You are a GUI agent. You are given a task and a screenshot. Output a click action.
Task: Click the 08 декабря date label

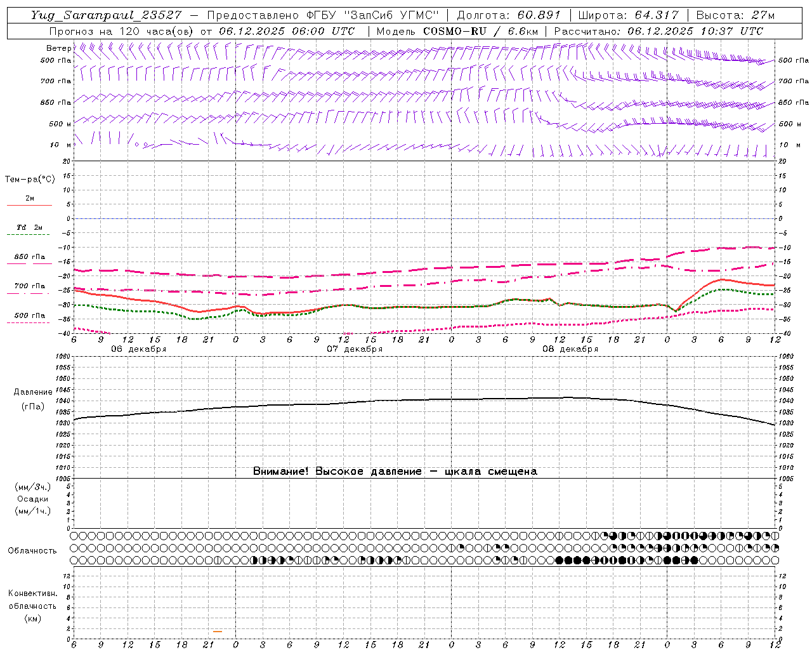570,349
